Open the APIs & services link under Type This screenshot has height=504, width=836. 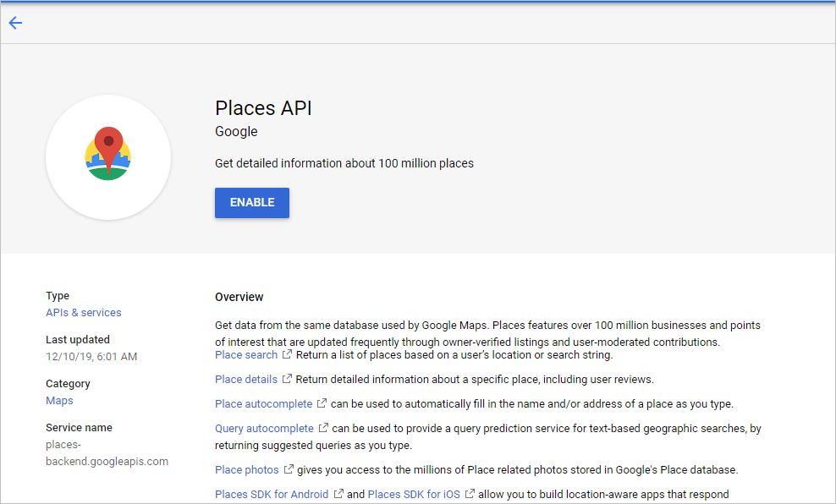(x=83, y=312)
